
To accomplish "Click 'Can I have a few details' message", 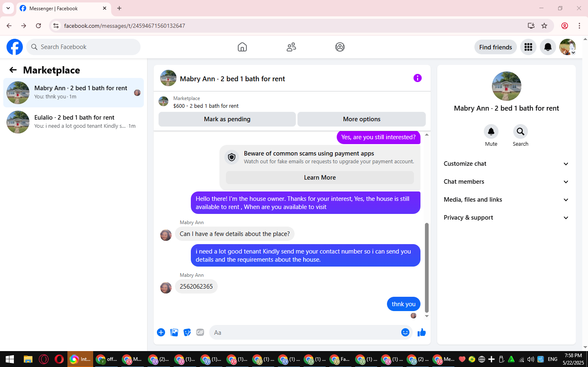I will point(235,234).
